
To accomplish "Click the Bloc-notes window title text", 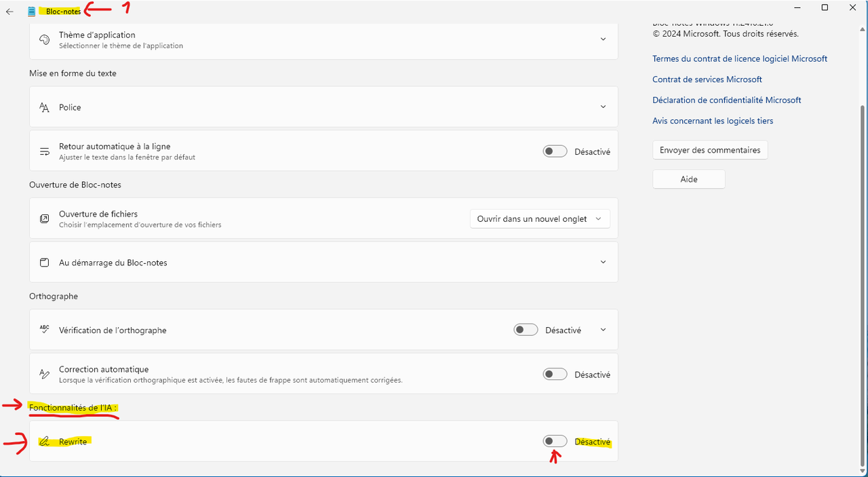I will 63,12.
